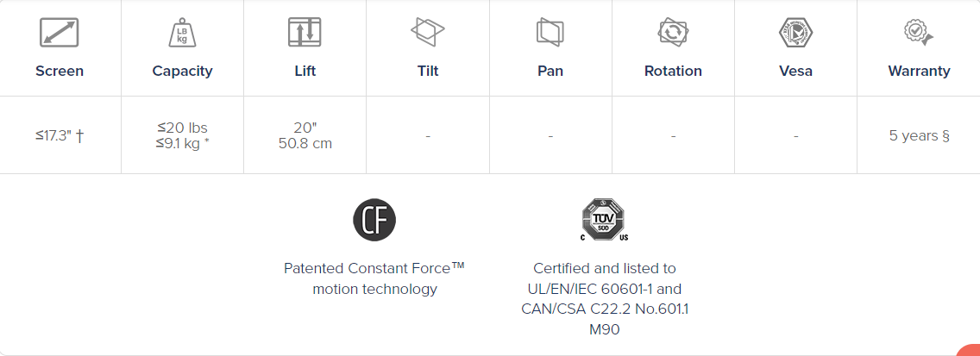This screenshot has height=356, width=980.
Task: Click Patented Constant Force motion technology text
Action: tap(374, 278)
